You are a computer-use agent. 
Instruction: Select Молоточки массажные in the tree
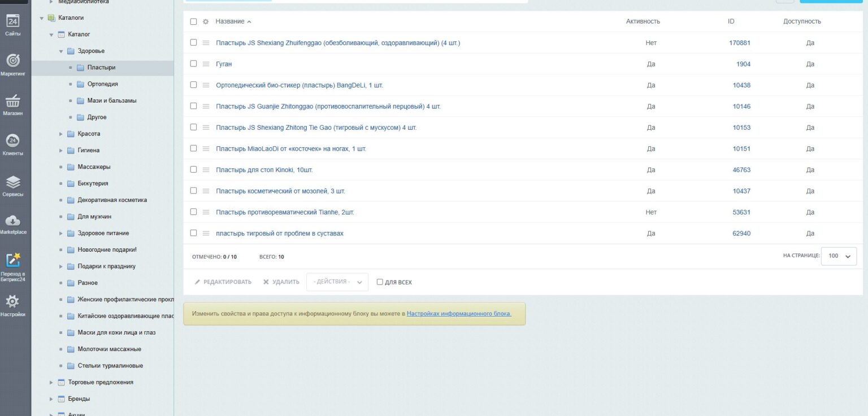click(109, 349)
